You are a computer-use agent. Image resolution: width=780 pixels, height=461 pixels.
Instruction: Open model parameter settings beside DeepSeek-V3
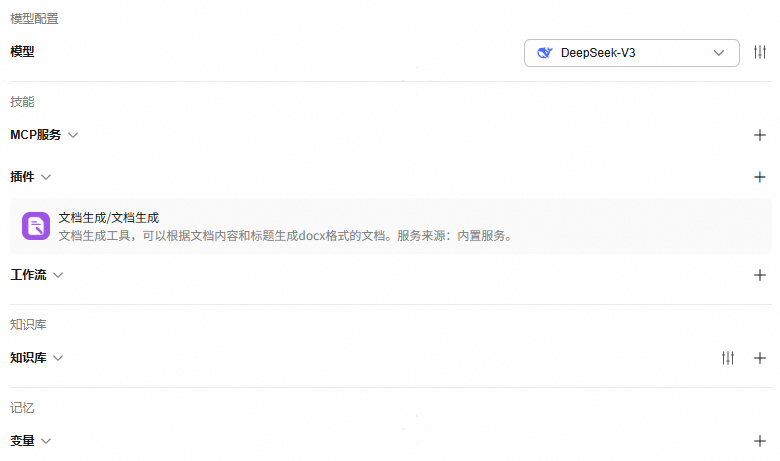760,52
